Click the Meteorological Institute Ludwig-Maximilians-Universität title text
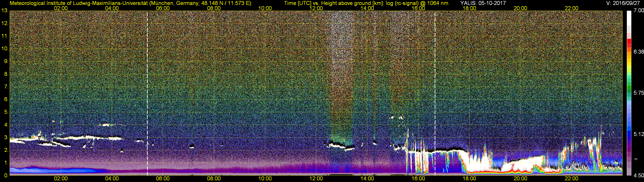The height and width of the screenshot is (182, 644). 131,3
